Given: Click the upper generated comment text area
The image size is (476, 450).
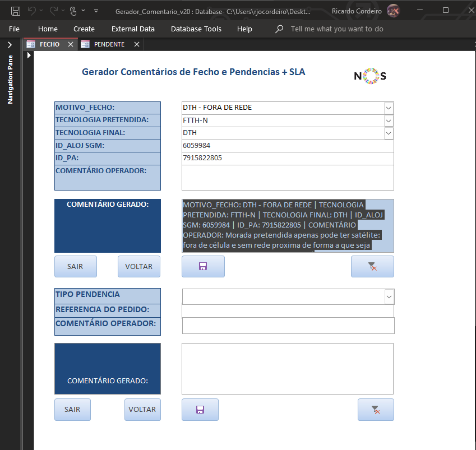Looking at the screenshot, I should click(288, 226).
